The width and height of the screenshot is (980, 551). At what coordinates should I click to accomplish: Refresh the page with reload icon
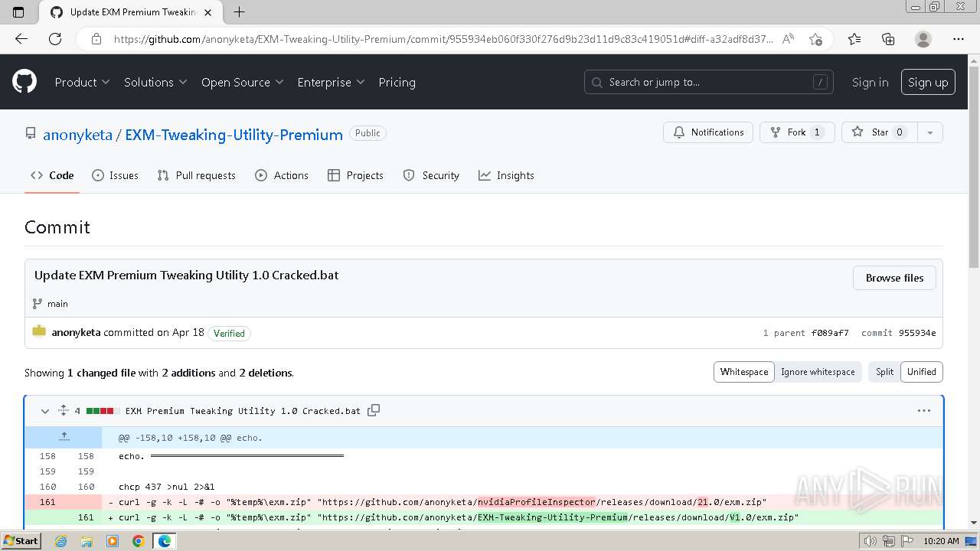[x=55, y=39]
